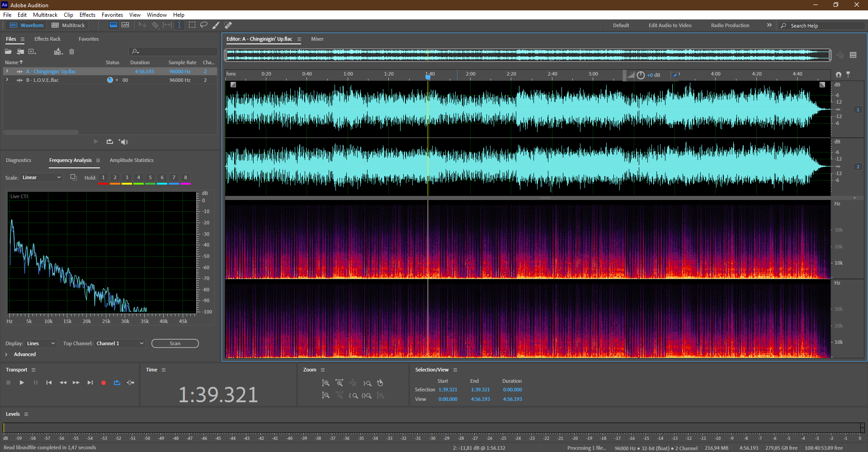Open Frequency Analysis panel menu
The height and width of the screenshot is (452, 868).
[98, 160]
